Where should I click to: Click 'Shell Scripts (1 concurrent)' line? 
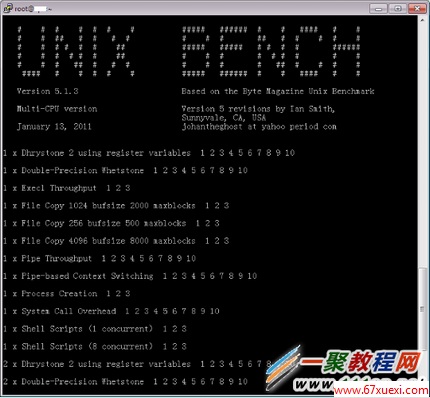(95, 329)
